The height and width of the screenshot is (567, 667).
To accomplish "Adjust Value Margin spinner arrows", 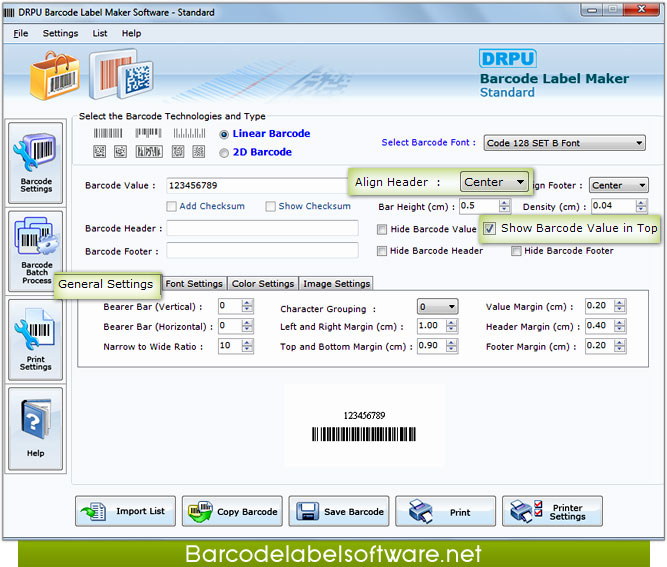I will pos(620,306).
